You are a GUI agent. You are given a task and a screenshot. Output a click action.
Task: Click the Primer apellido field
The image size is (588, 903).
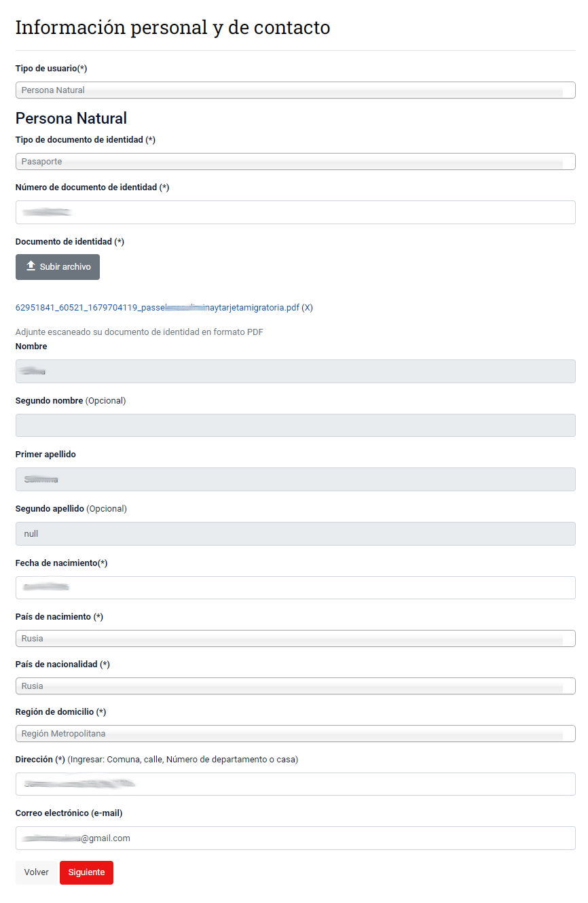[x=295, y=480]
